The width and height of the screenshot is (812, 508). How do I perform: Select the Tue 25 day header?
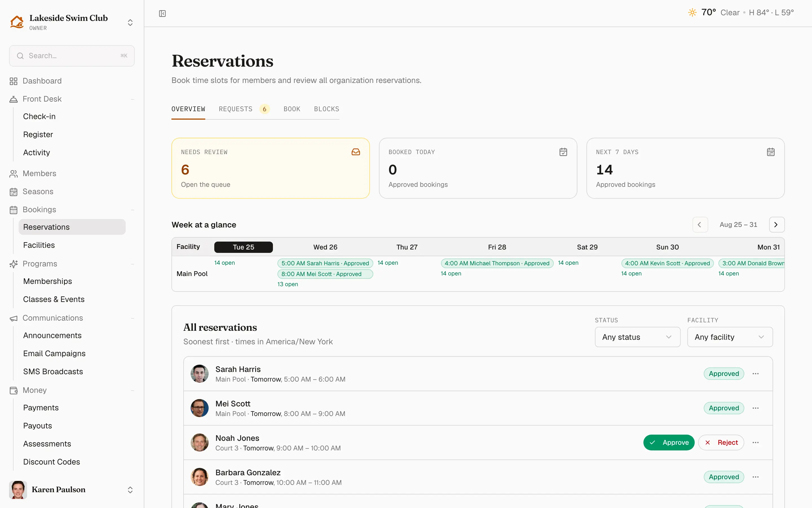point(244,247)
